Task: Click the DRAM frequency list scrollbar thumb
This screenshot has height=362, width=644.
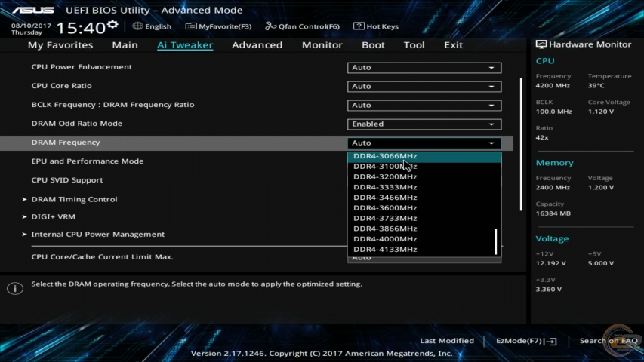Action: [x=496, y=242]
